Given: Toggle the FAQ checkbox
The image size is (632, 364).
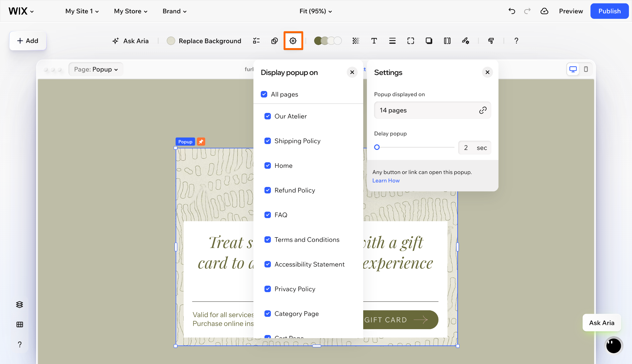Looking at the screenshot, I should coord(268,215).
